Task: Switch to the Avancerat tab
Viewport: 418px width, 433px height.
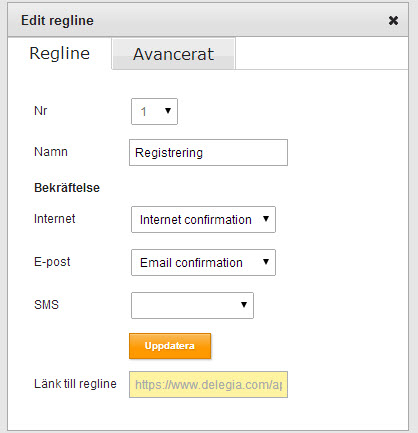Action: (x=173, y=54)
